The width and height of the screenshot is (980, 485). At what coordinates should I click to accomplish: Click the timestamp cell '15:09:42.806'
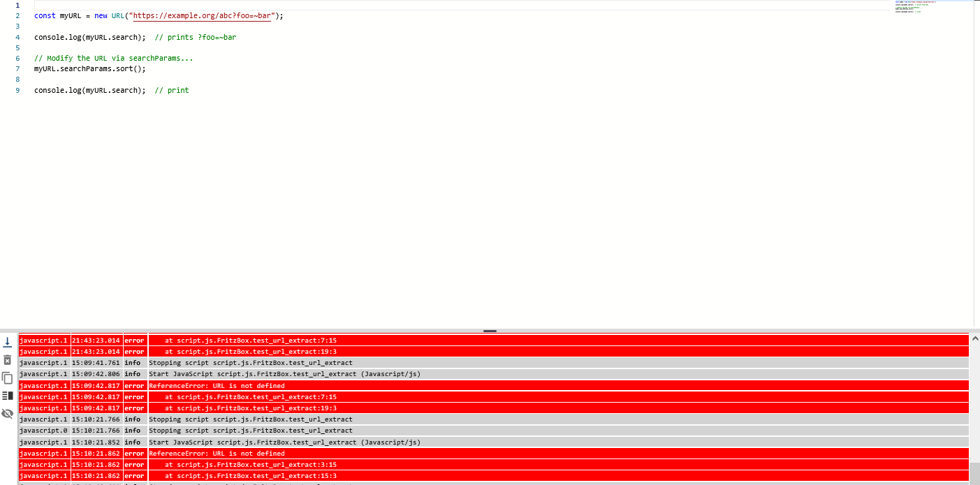click(96, 374)
